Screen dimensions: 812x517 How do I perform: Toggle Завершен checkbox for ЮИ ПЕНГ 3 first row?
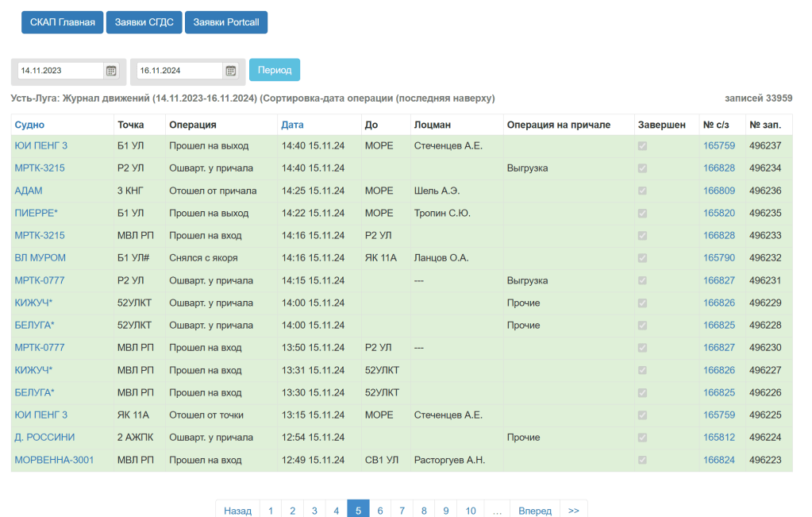642,146
